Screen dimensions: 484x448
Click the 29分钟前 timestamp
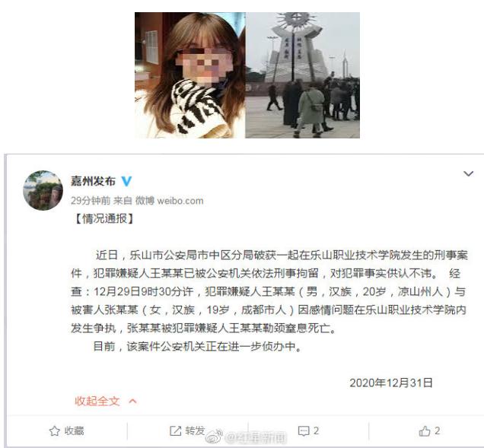tap(91, 201)
